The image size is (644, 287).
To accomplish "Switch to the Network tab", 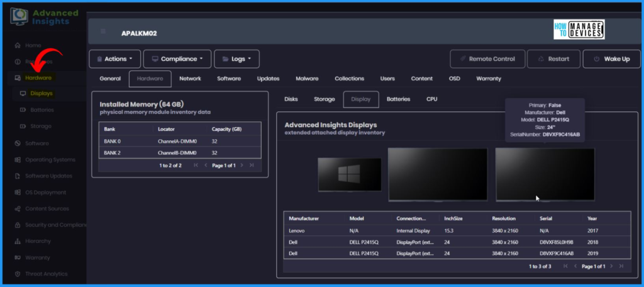I will pos(190,79).
